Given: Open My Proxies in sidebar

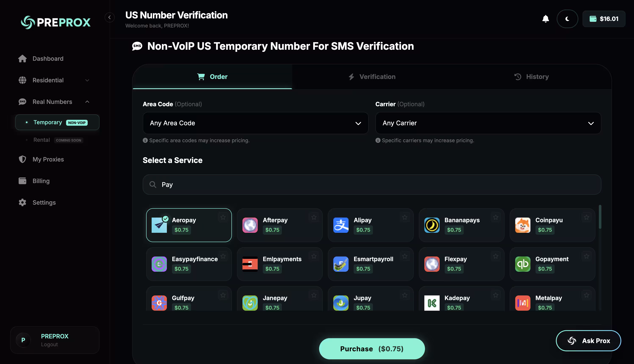Looking at the screenshot, I should [x=55, y=159].
